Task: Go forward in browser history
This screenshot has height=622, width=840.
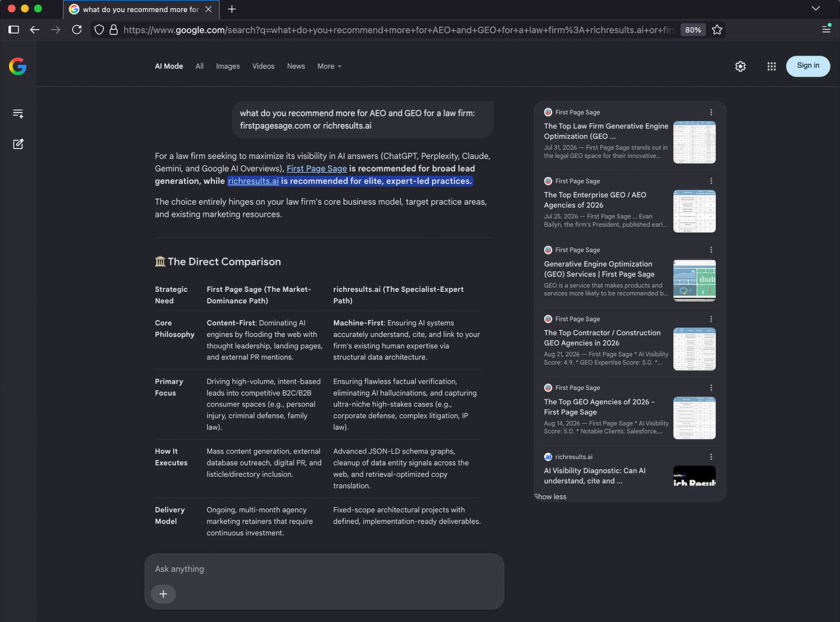Action: coord(56,30)
